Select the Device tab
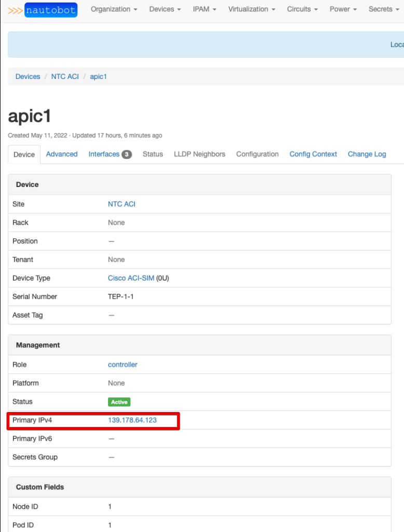 [x=24, y=154]
